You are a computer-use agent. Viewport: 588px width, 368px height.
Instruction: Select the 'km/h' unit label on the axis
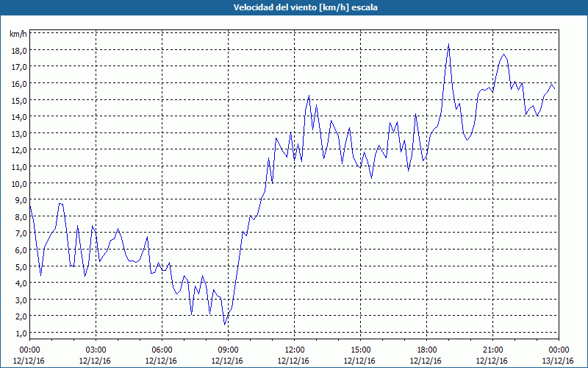[18, 34]
